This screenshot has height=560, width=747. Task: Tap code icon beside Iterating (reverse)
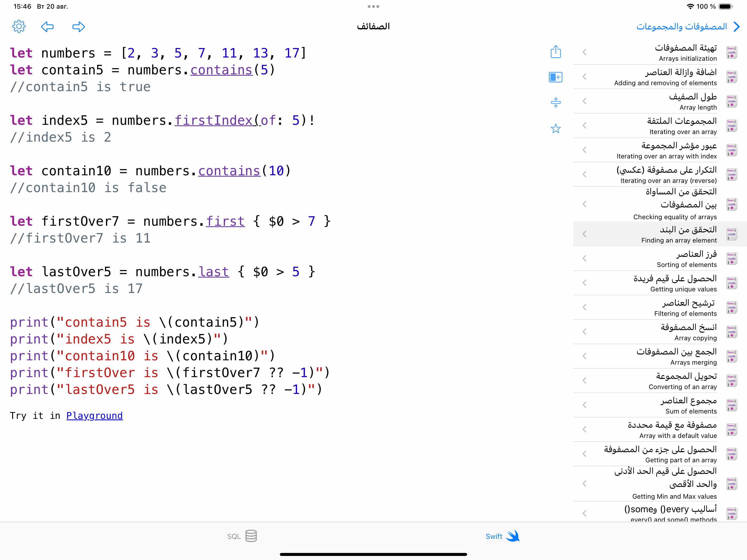click(x=732, y=174)
